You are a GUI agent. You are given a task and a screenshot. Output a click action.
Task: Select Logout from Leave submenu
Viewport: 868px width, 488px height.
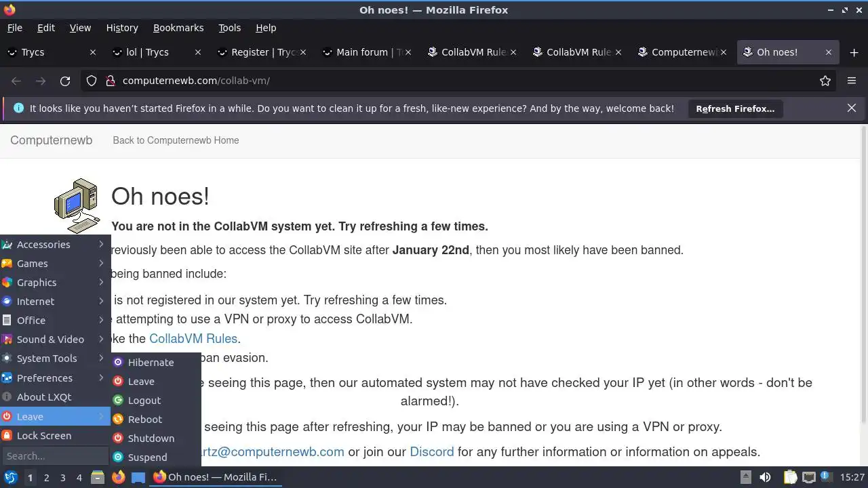coord(156,401)
